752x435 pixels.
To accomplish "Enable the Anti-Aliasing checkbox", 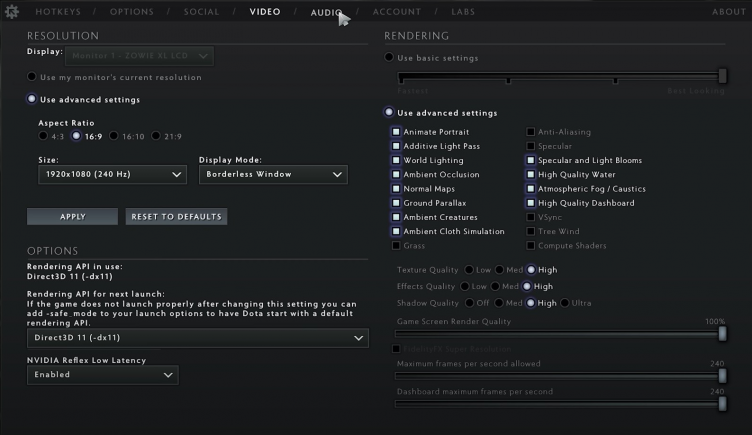I will coord(531,132).
